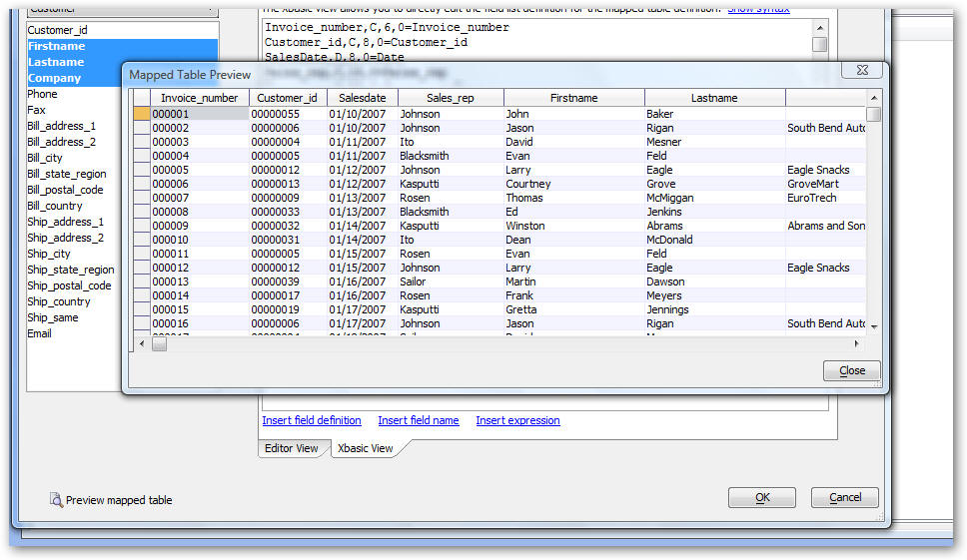Select Bill_address_1 in the field list
This screenshot has width=967, height=560.
coord(74,127)
